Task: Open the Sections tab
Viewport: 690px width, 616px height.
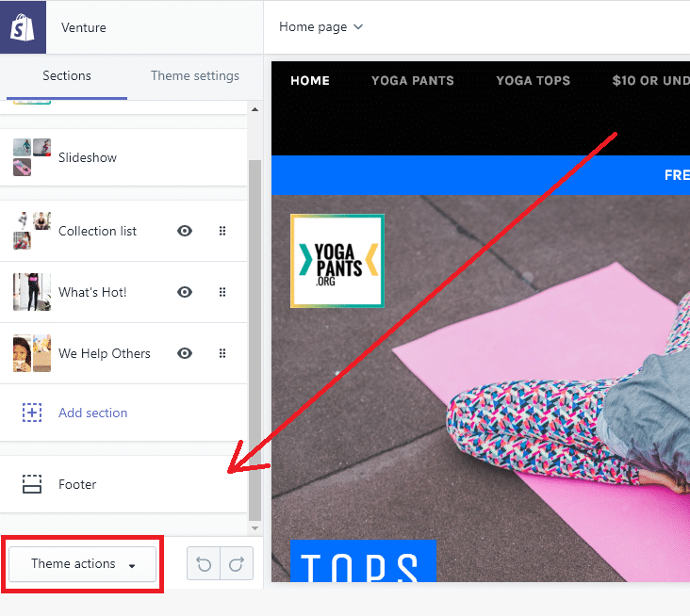Action: [x=67, y=75]
